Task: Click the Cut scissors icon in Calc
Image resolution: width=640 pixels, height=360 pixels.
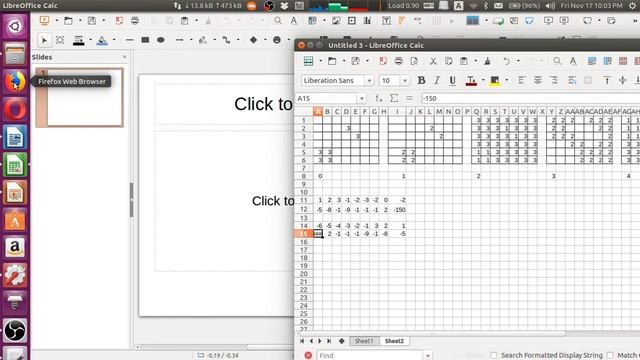Action: pyautogui.click(x=433, y=61)
